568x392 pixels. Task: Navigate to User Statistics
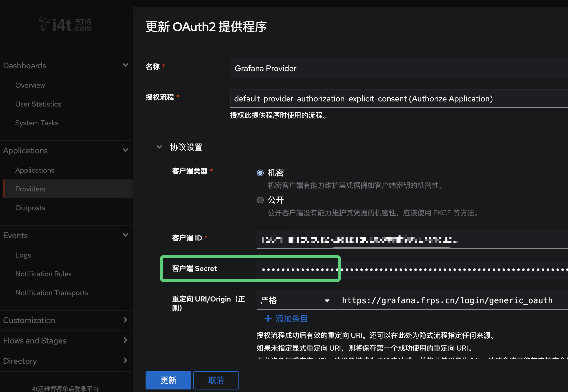[38, 104]
